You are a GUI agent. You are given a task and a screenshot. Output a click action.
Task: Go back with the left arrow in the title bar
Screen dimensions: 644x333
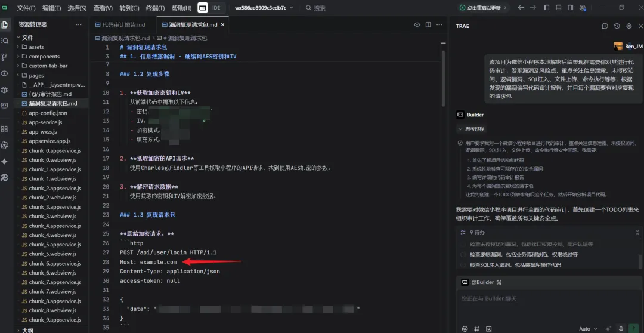click(x=521, y=7)
